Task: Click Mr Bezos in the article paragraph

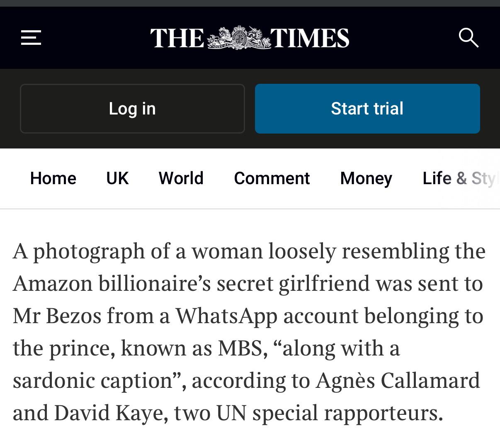Action: 57,316
